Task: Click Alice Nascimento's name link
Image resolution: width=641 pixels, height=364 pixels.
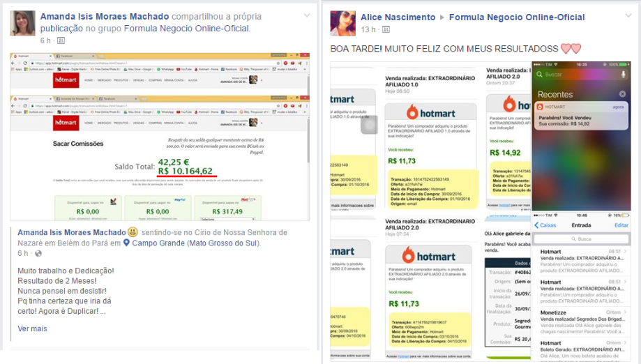Action: point(398,17)
